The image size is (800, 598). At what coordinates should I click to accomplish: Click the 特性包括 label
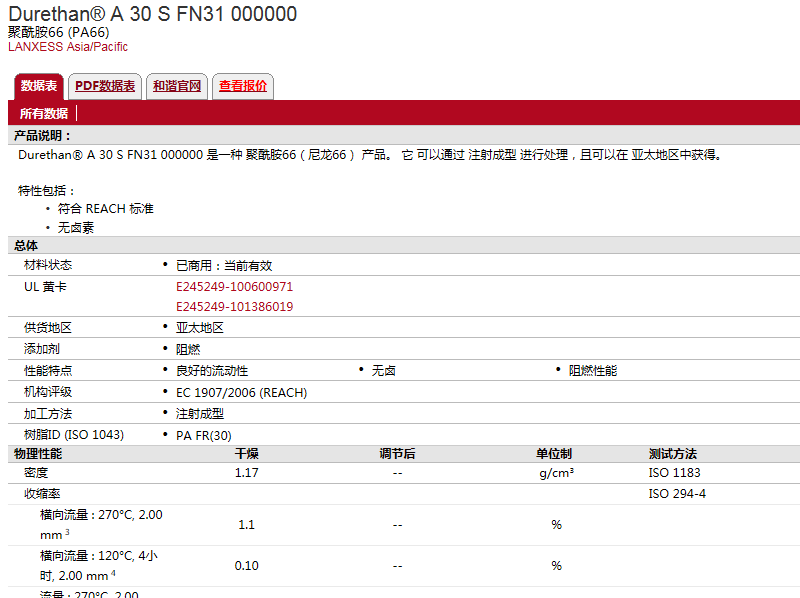46,191
